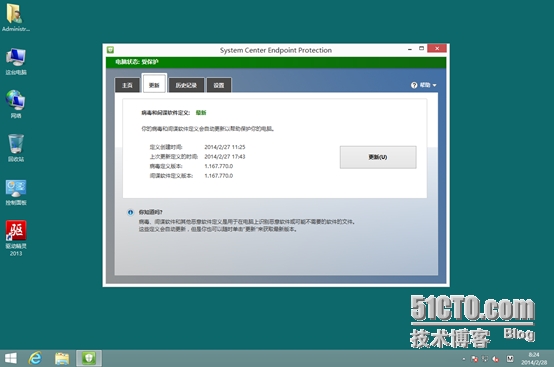The height and width of the screenshot is (367, 554).
Task: Open the 控制面板 Control Panel desktop icon
Action: click(16, 193)
